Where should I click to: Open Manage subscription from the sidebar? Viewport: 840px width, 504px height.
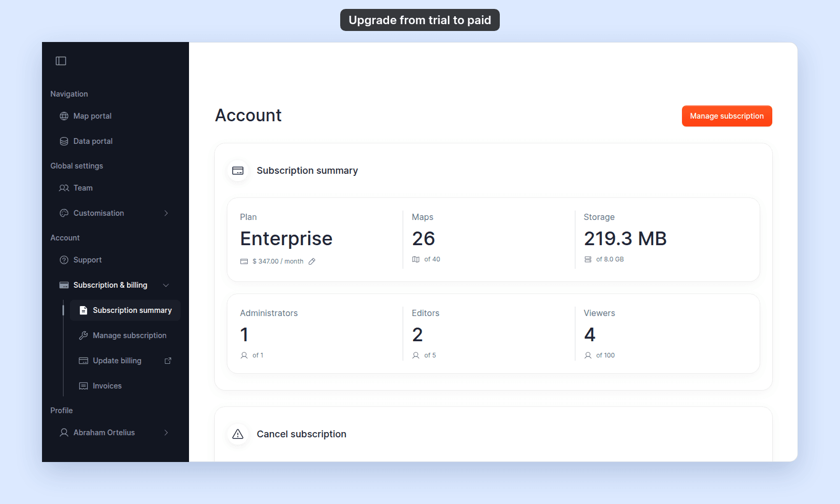coord(125,335)
